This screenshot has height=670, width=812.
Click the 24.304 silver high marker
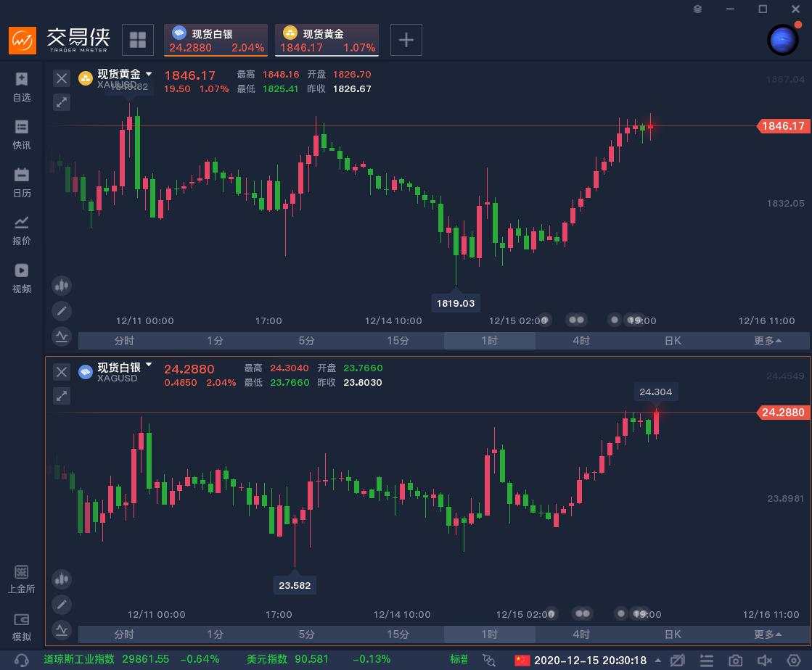pos(655,392)
